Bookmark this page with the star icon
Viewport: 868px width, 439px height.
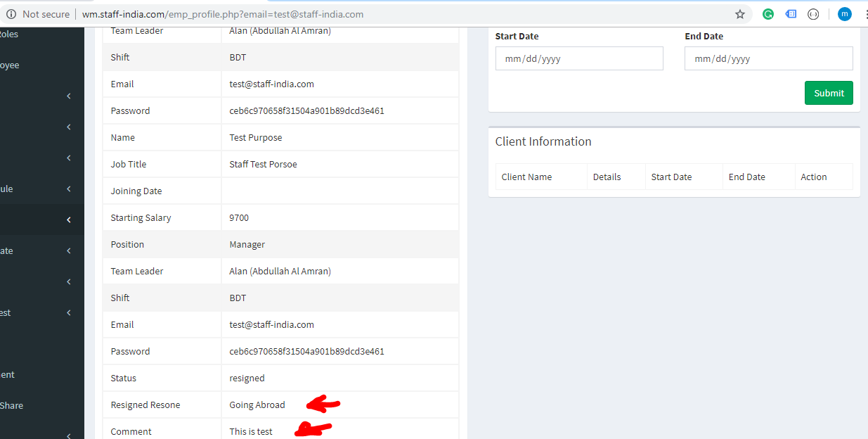click(739, 14)
